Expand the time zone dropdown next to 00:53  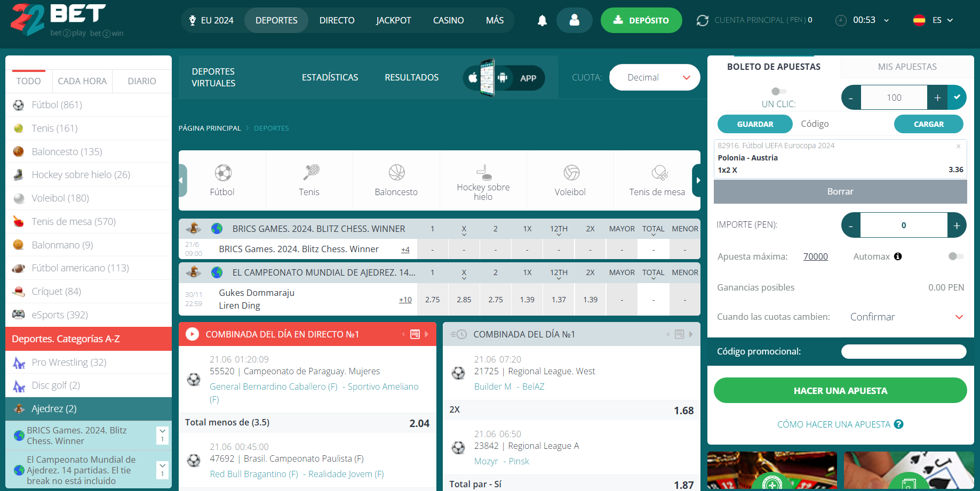[x=887, y=20]
